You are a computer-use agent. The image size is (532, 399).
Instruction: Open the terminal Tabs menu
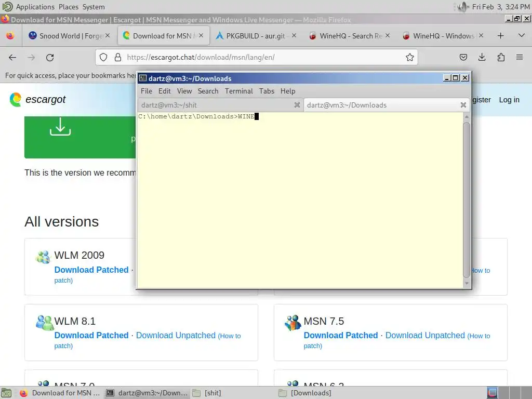pos(267,91)
